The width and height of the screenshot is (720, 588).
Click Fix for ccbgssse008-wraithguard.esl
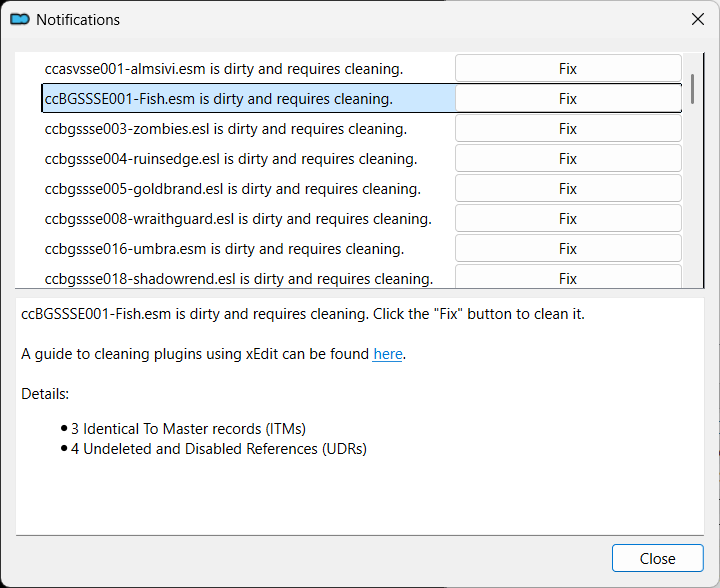tap(568, 218)
